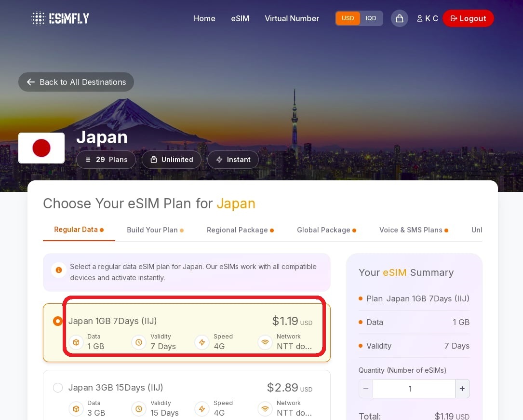Switch currency to USD
Image resolution: width=523 pixels, height=420 pixels.
point(348,18)
